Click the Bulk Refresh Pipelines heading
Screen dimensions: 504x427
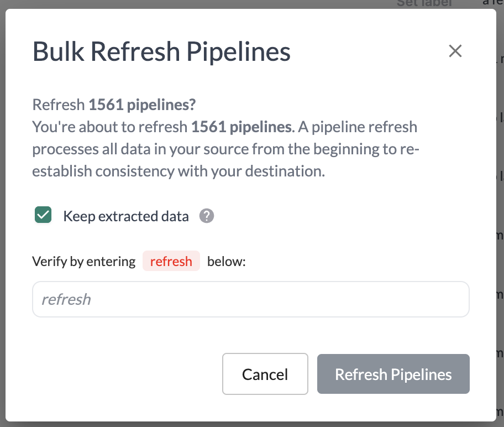click(x=161, y=52)
